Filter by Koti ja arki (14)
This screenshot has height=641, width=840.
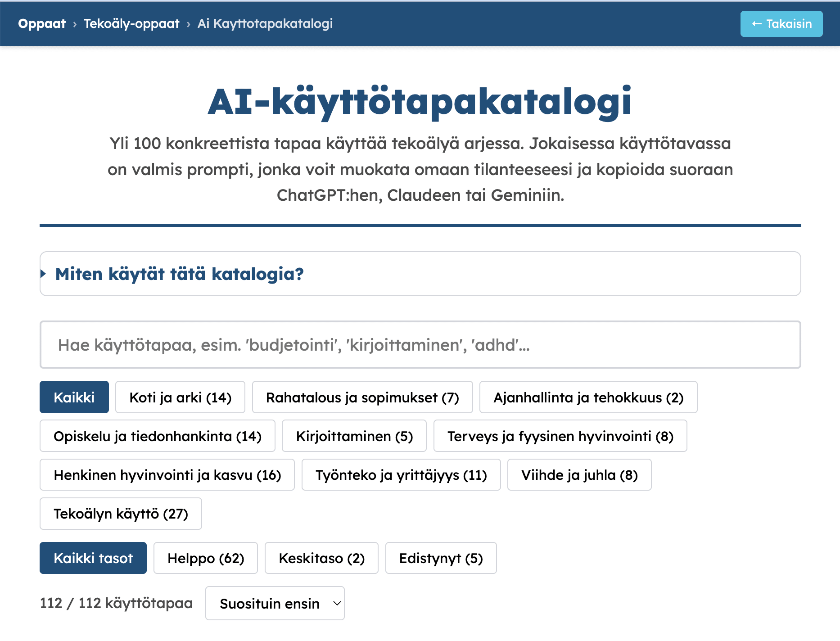pyautogui.click(x=180, y=397)
